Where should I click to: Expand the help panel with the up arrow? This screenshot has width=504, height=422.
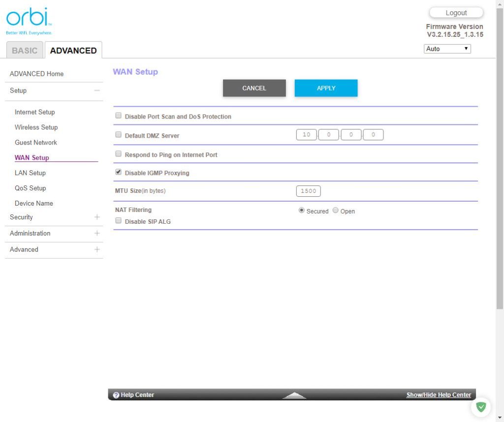click(x=294, y=395)
